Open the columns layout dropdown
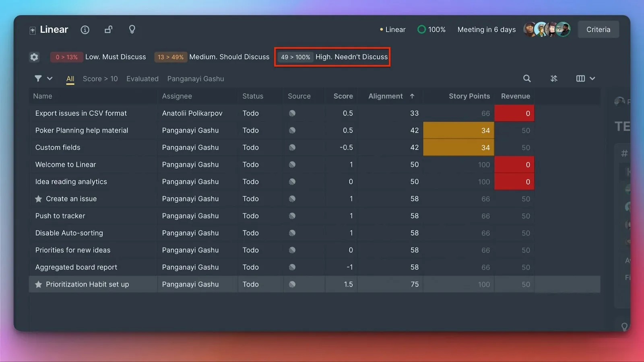This screenshot has height=362, width=644. [x=585, y=78]
